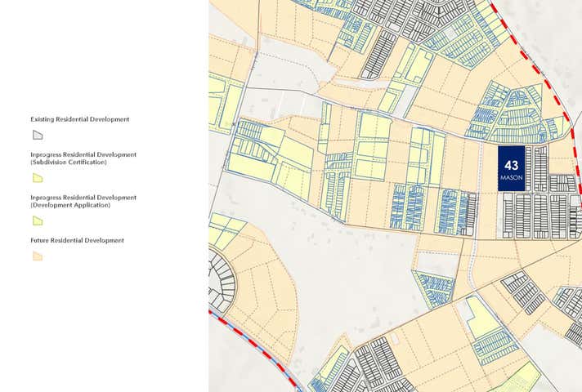This screenshot has width=582, height=392.
Task: Select the "(Development Application)" legend text
Action: point(69,205)
